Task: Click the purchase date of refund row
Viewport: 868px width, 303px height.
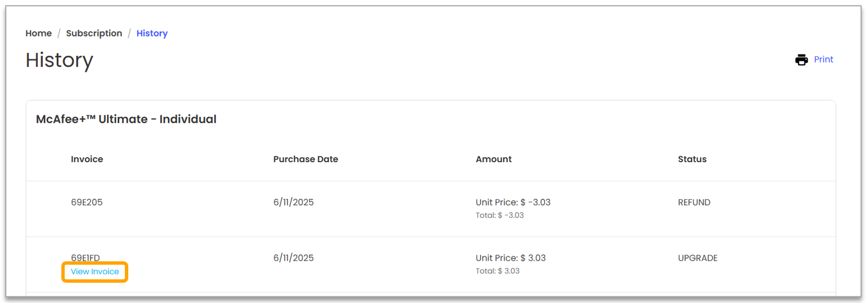Action: (x=293, y=202)
